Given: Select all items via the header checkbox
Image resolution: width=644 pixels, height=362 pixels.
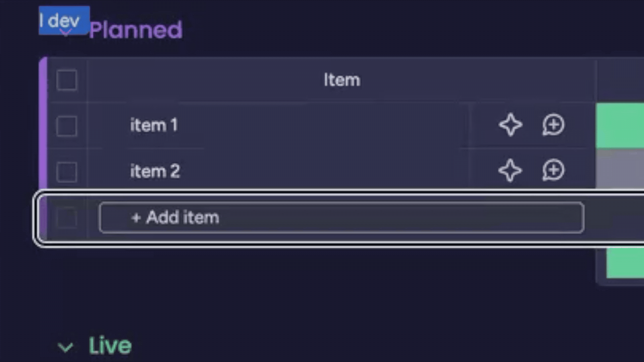Looking at the screenshot, I should 66,80.
